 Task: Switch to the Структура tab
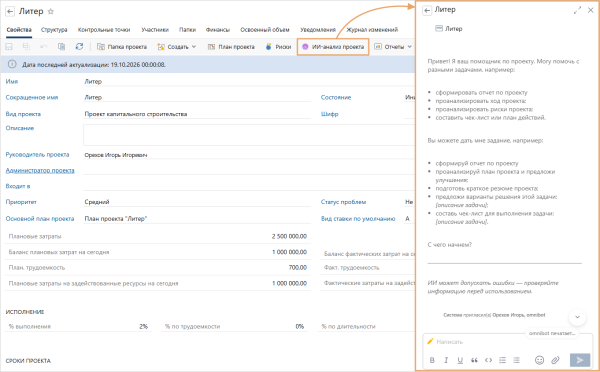tap(54, 29)
